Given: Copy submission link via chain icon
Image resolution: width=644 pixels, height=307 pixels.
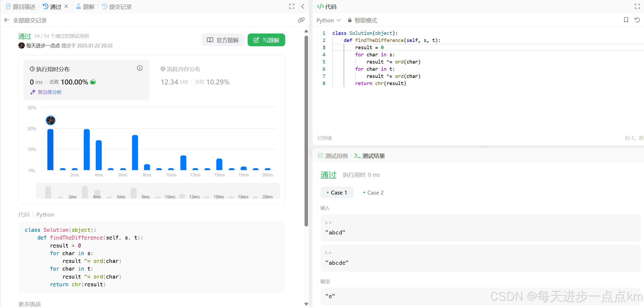Looking at the screenshot, I should pos(301,20).
